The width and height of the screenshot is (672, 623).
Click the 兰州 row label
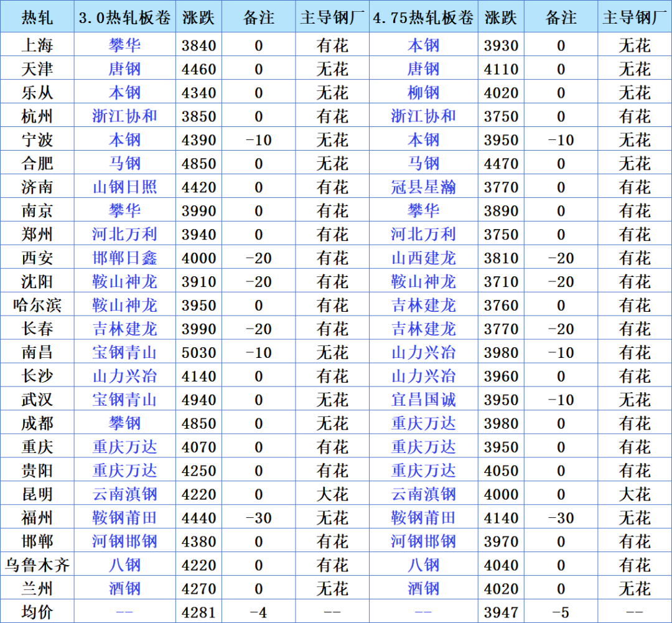pyautogui.click(x=37, y=588)
